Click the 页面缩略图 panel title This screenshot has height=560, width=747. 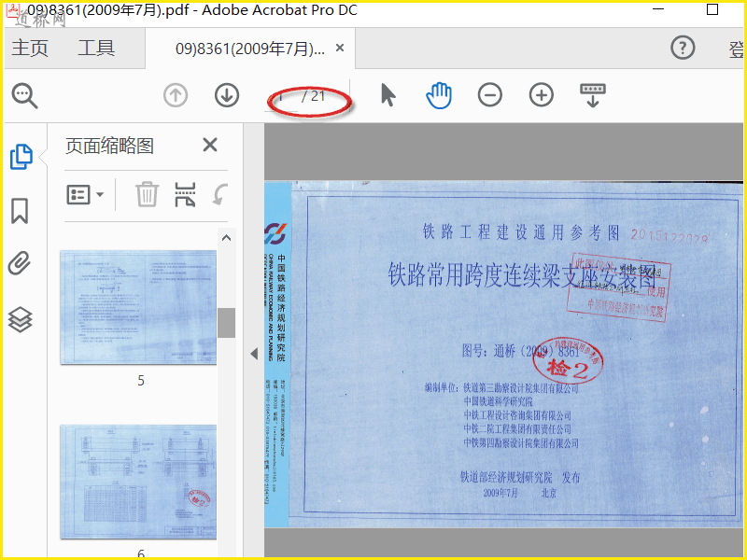(109, 146)
